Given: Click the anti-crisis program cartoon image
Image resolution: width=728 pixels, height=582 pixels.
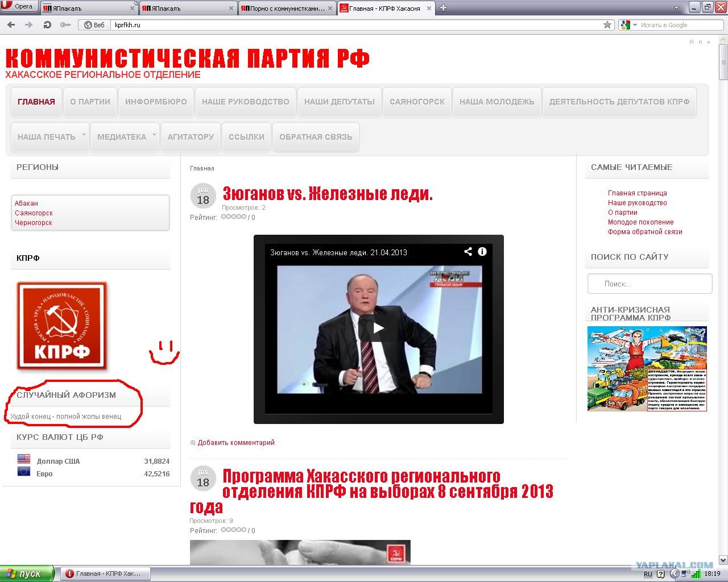Looking at the screenshot, I should click(647, 368).
